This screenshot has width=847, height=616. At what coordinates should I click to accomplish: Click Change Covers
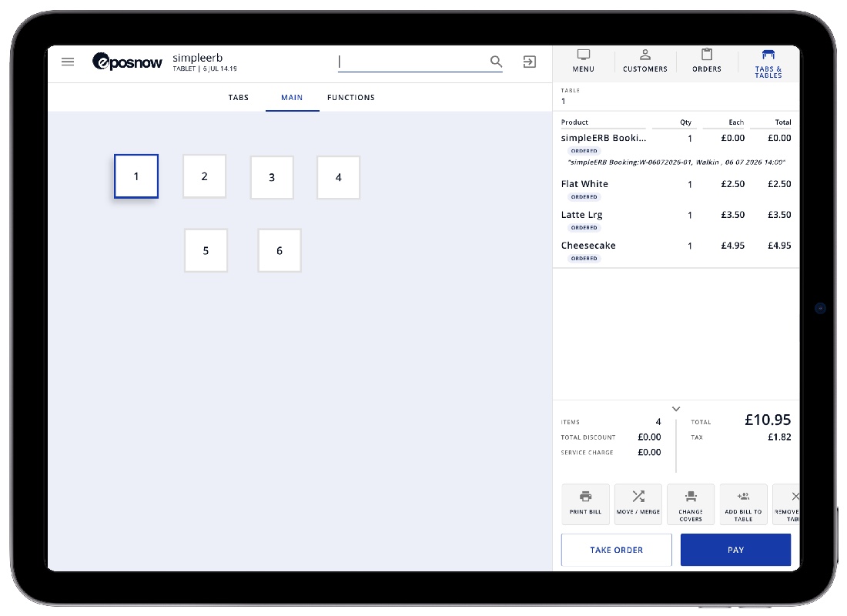click(691, 504)
